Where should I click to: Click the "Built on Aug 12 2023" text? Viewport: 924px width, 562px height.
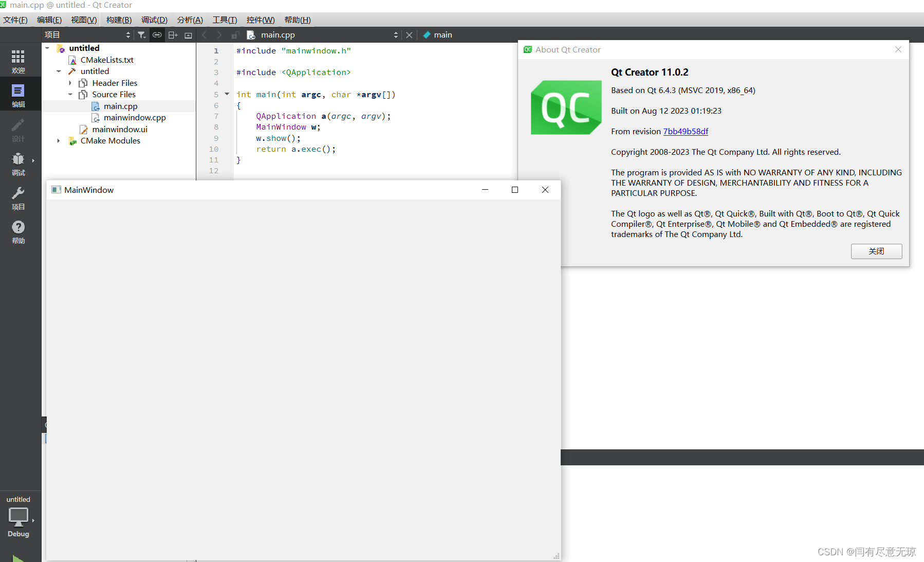[666, 111]
